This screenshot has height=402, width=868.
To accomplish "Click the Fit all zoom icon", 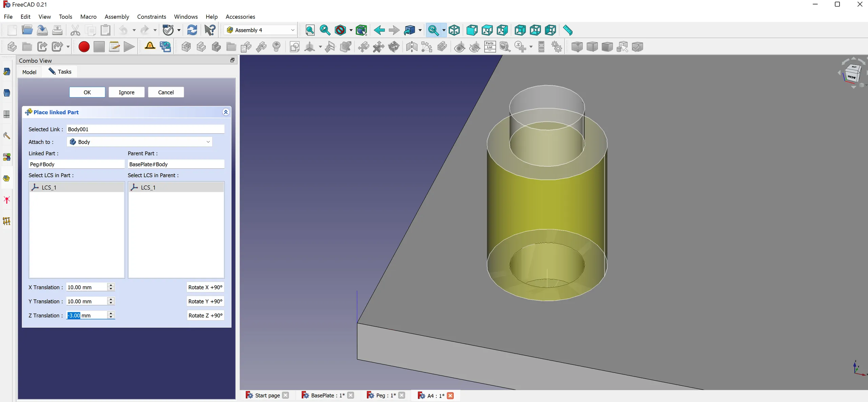I will [x=310, y=30].
